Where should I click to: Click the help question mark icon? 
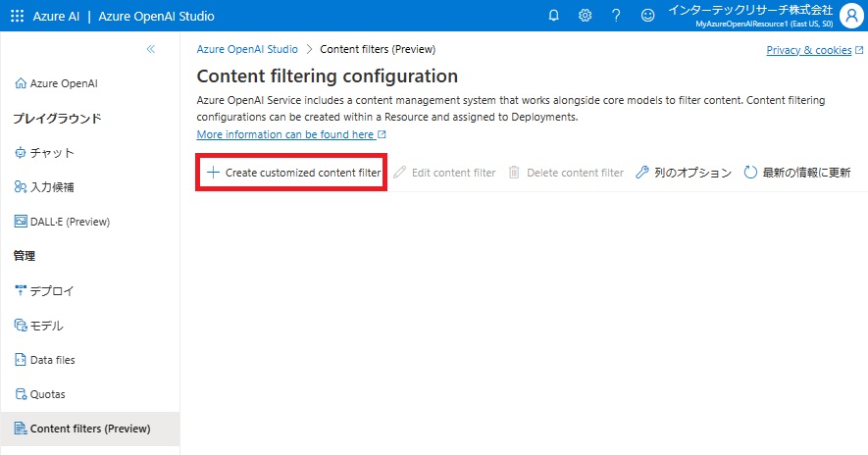pos(616,16)
